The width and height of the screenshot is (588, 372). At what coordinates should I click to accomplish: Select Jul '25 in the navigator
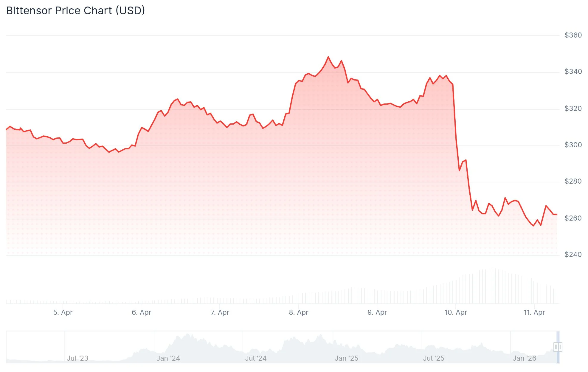(434, 358)
